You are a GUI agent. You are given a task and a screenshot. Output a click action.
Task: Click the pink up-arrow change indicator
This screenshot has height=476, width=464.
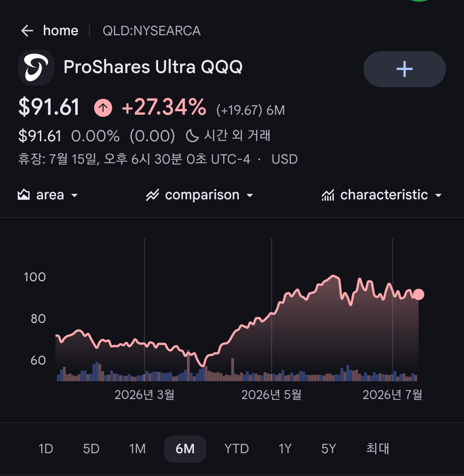point(103,108)
